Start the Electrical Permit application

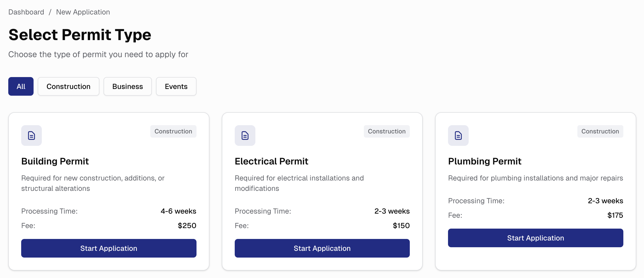pyautogui.click(x=322, y=248)
